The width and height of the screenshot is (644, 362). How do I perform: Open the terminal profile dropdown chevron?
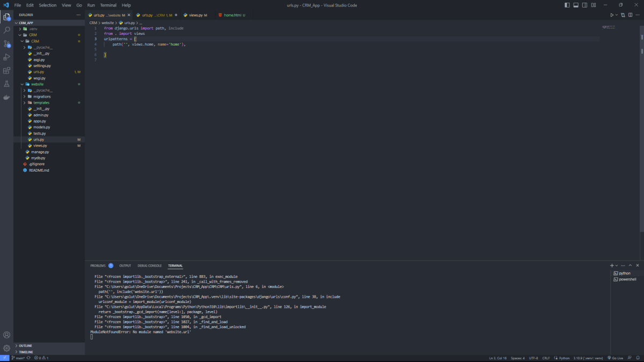point(616,265)
